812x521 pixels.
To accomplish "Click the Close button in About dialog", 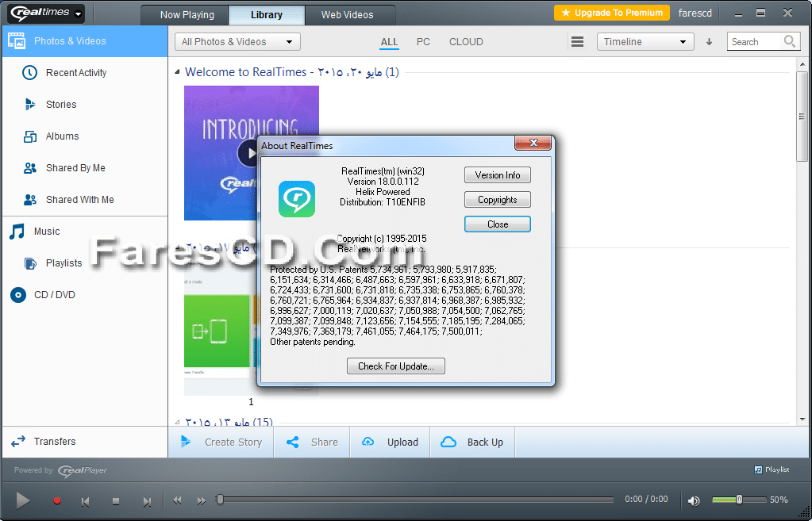I will tap(497, 224).
